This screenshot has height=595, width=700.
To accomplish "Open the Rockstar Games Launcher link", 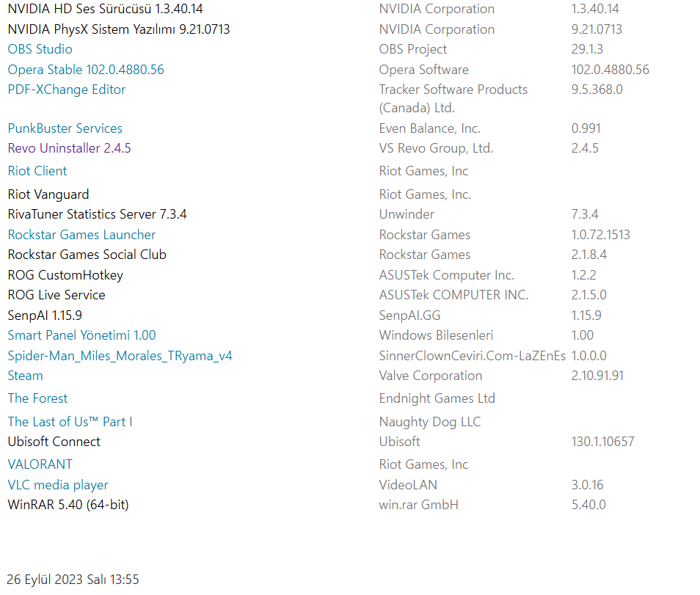I will [81, 235].
